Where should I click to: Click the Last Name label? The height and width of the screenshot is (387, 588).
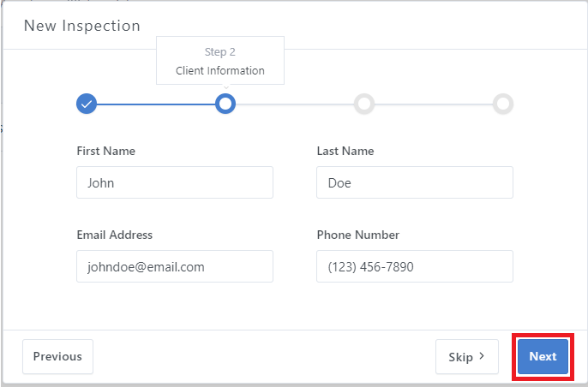coord(345,151)
